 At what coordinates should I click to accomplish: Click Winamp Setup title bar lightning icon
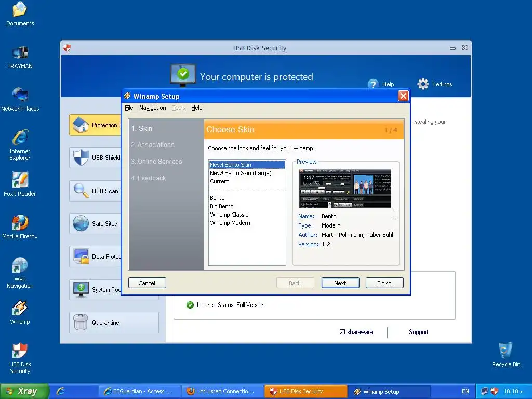pos(127,96)
